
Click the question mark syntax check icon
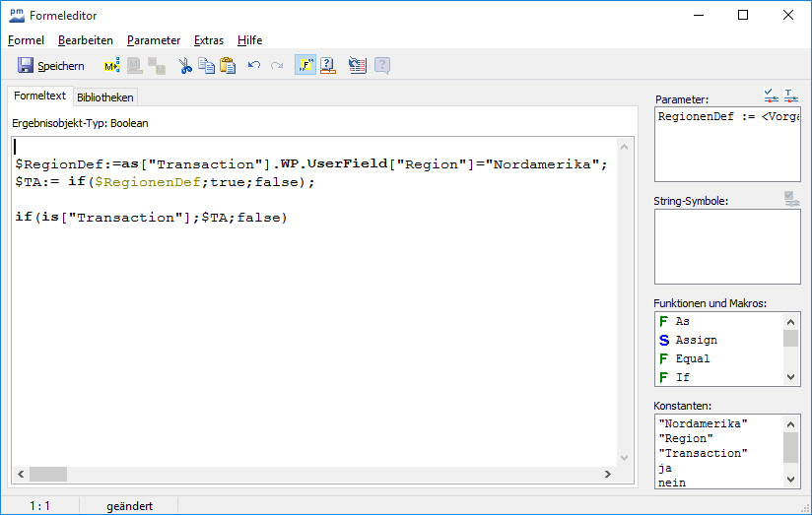(x=328, y=66)
